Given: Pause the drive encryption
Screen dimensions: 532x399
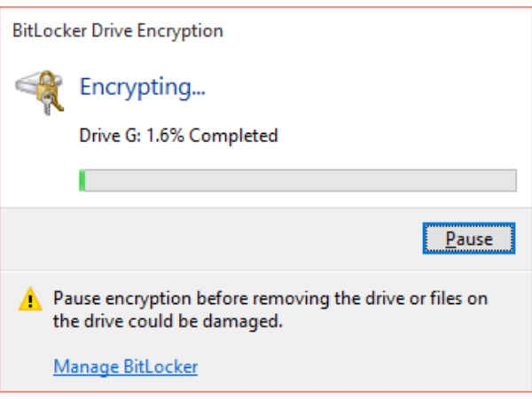Looking at the screenshot, I should (469, 239).
